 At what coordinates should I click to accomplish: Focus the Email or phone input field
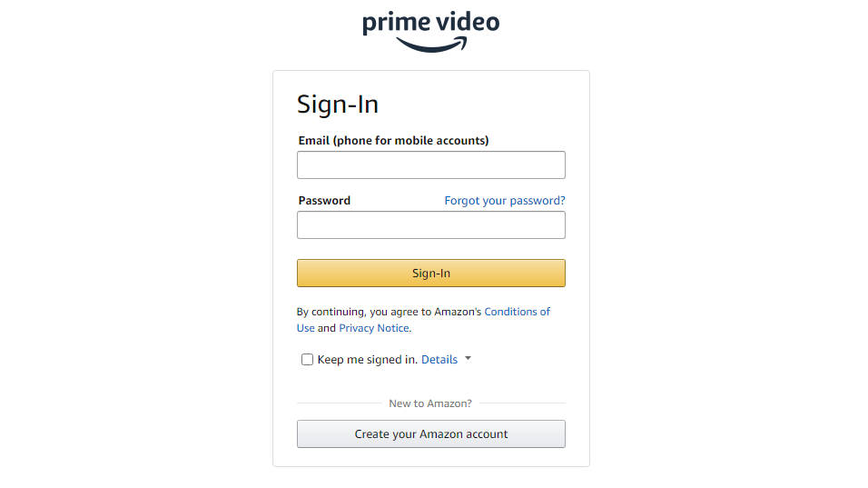coord(430,165)
